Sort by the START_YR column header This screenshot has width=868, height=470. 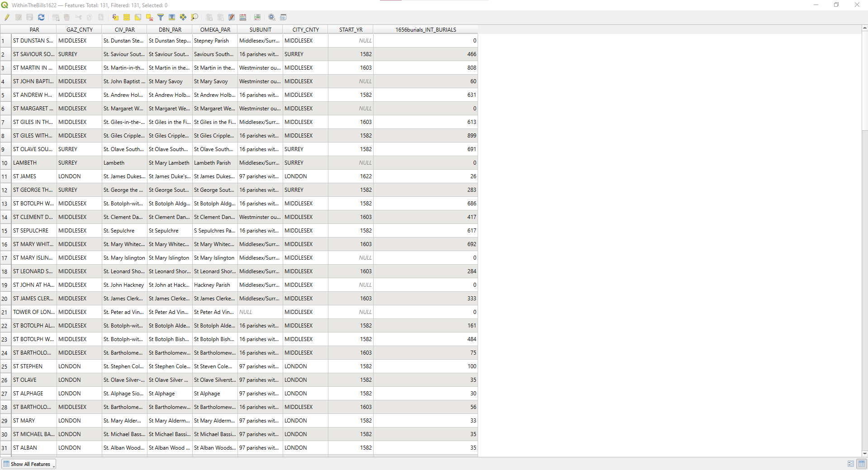[351, 29]
